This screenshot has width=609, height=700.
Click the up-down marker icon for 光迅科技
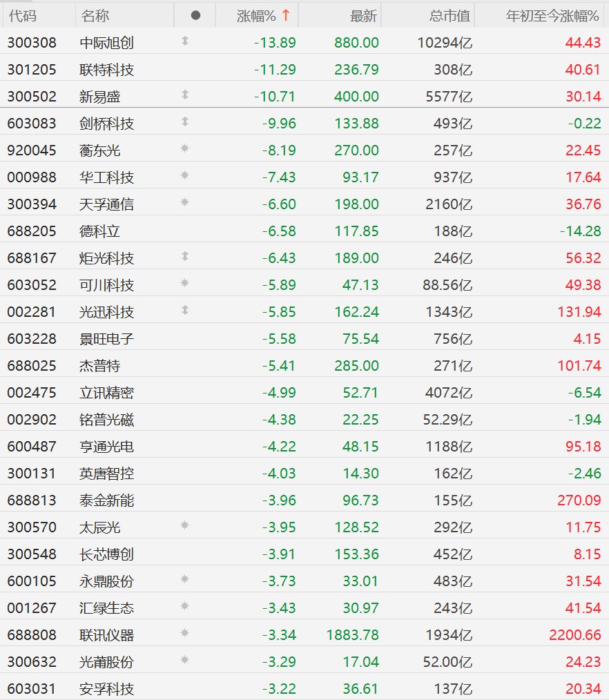coord(185,310)
